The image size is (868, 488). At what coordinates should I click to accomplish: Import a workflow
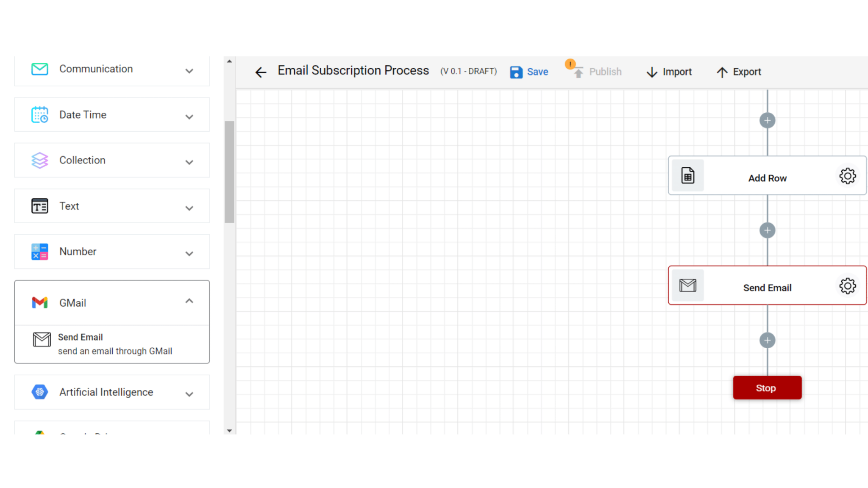pos(669,72)
